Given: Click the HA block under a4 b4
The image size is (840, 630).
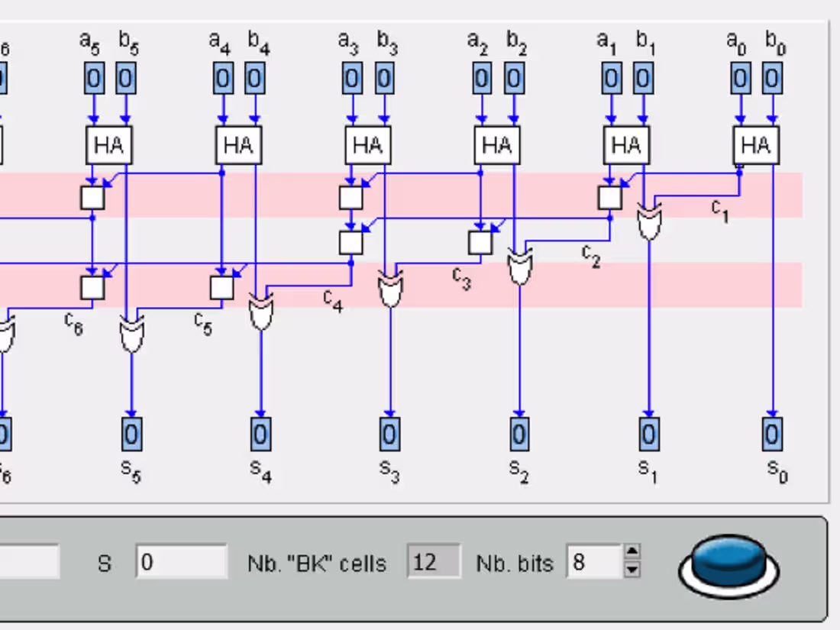Looking at the screenshot, I should pos(239,145).
